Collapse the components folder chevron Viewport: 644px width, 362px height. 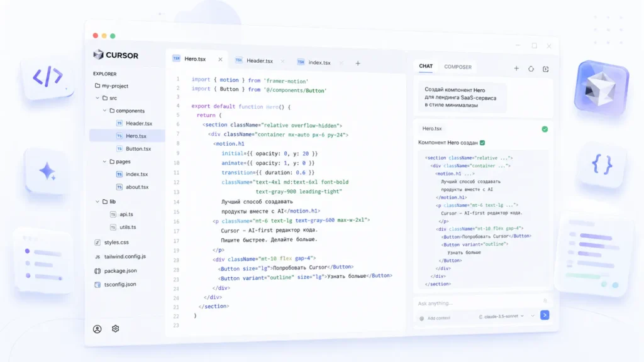tap(104, 111)
